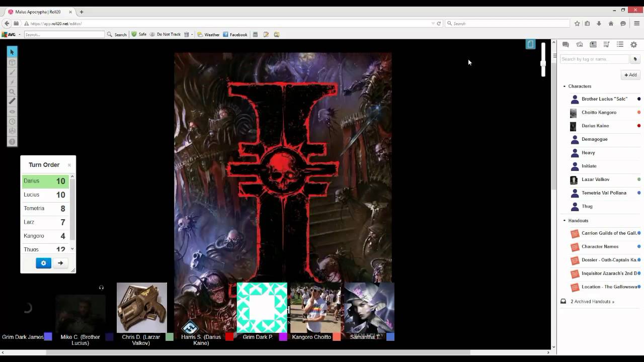This screenshot has width=644, height=362.
Task: Click the zoom level slider handle
Action: (x=543, y=63)
